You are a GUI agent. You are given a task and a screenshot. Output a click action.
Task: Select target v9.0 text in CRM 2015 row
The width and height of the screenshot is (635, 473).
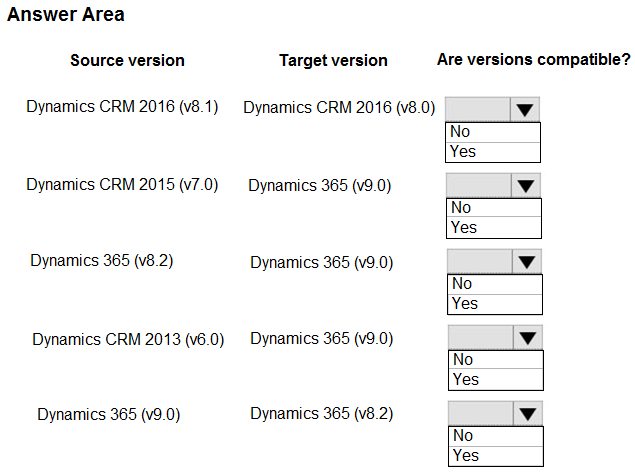tap(320, 185)
